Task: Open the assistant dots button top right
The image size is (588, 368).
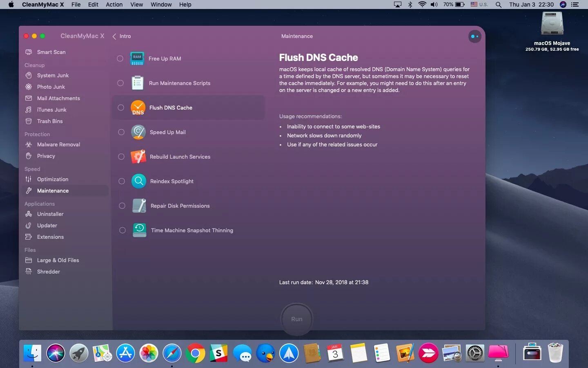Action: click(474, 36)
